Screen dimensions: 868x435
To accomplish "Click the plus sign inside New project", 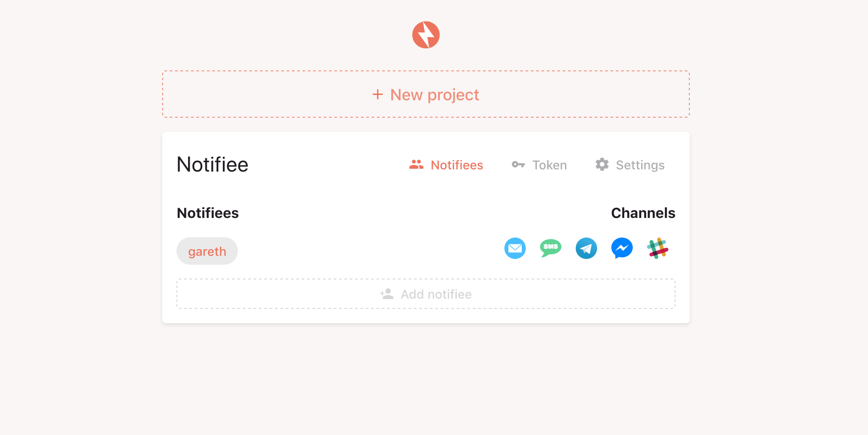I will pyautogui.click(x=377, y=94).
